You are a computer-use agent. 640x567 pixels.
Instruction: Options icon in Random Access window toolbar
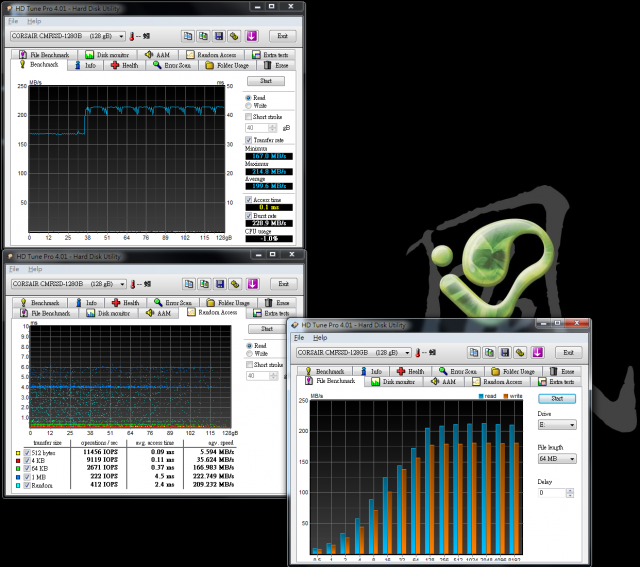(x=235, y=284)
